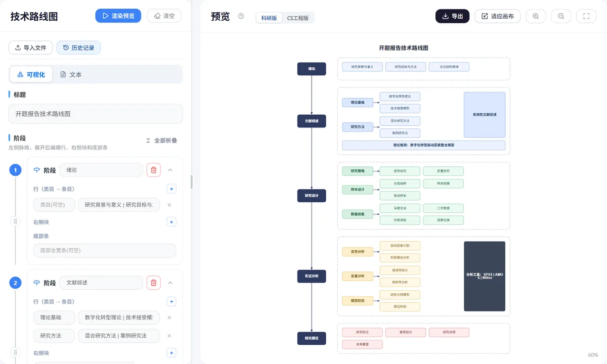This screenshot has height=364, width=607.
Task: Add a right-side block in 文献综述
Action: pos(171,353)
